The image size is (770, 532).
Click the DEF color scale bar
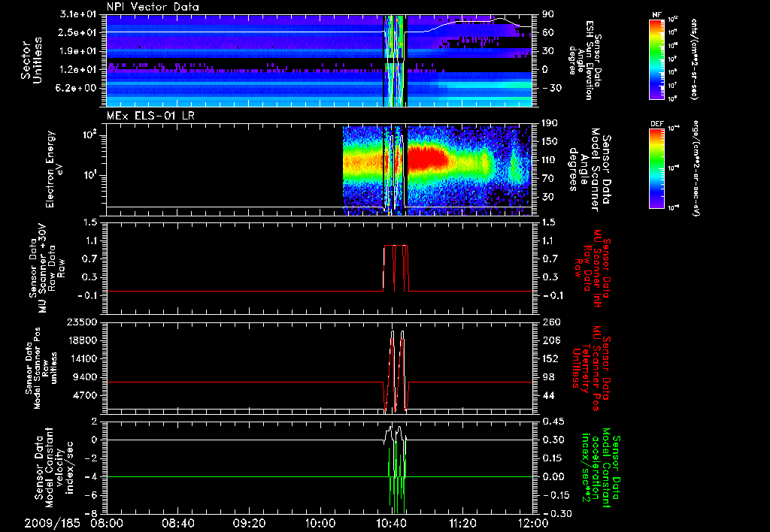coord(656,168)
